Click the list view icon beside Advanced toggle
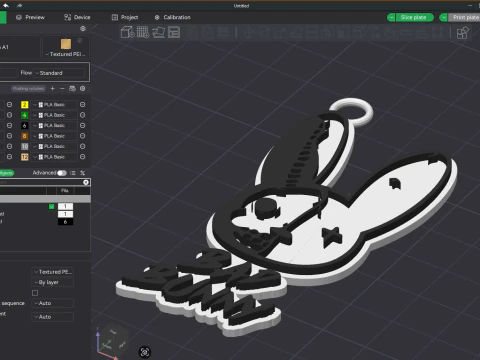Viewport: 480px width, 360px height. 73,173
